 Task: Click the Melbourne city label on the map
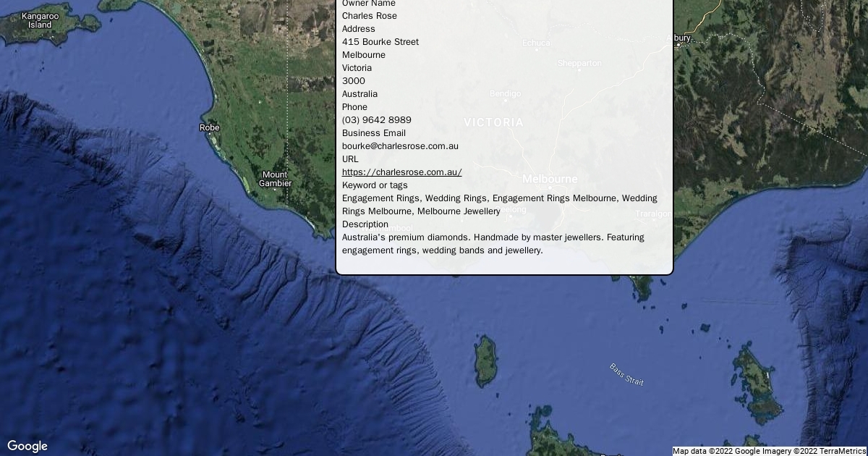[x=550, y=179]
